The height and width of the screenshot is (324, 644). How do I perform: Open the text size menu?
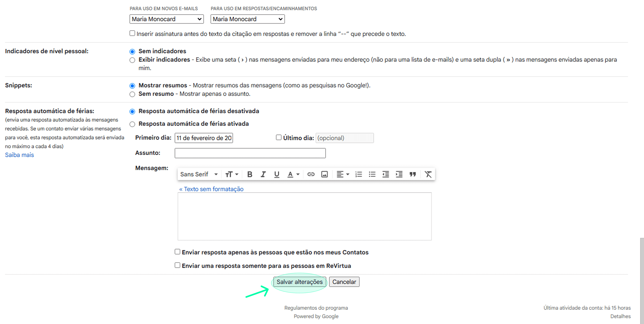[x=232, y=174]
